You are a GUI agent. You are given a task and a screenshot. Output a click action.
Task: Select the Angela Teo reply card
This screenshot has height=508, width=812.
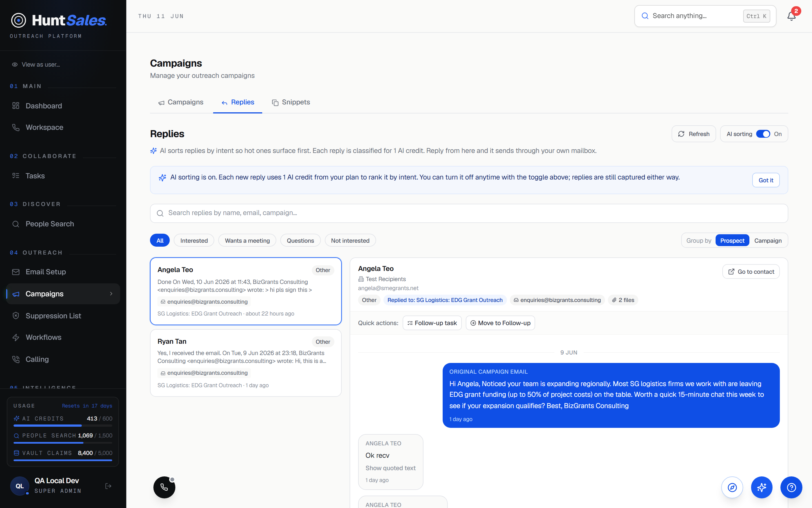pos(246,291)
